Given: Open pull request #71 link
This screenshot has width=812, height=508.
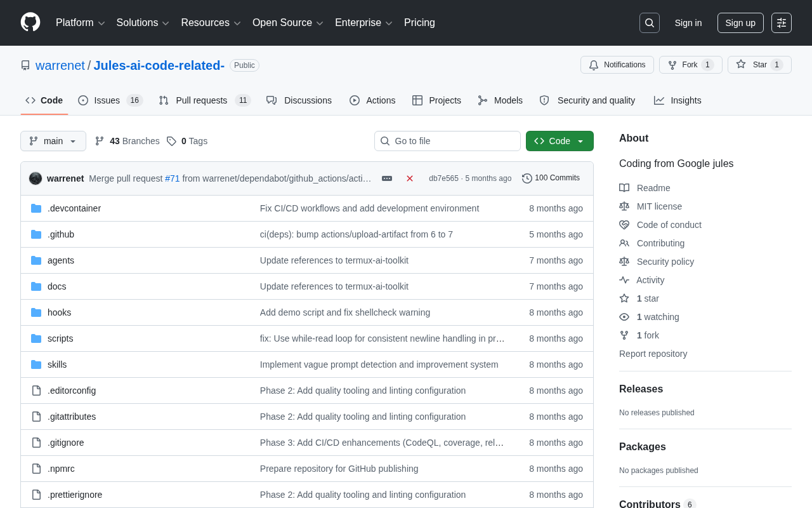Looking at the screenshot, I should pos(173,178).
